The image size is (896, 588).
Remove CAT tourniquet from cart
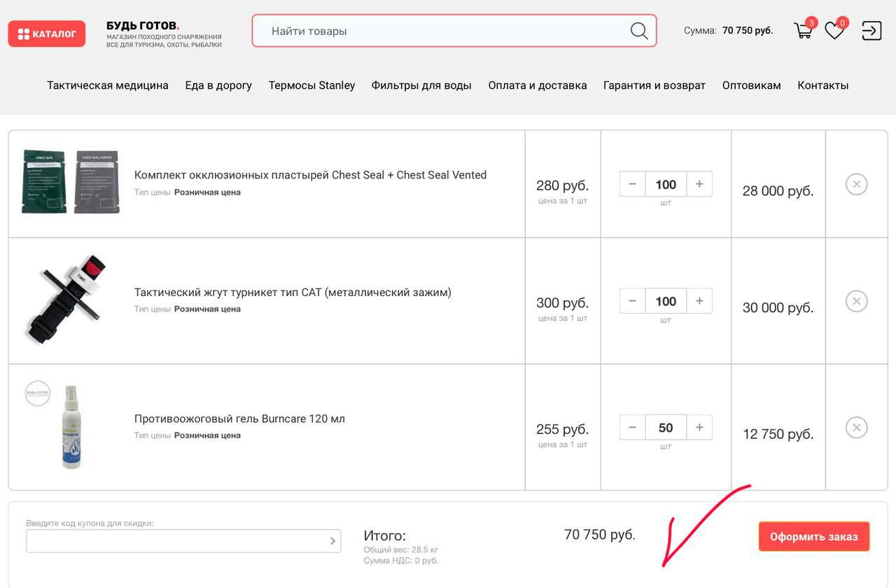[856, 301]
